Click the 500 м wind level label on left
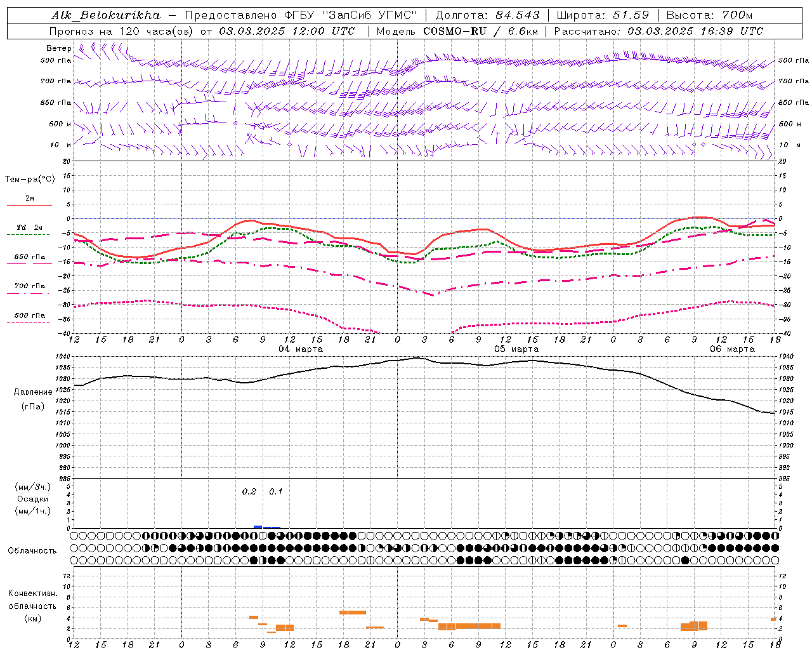 coord(60,124)
